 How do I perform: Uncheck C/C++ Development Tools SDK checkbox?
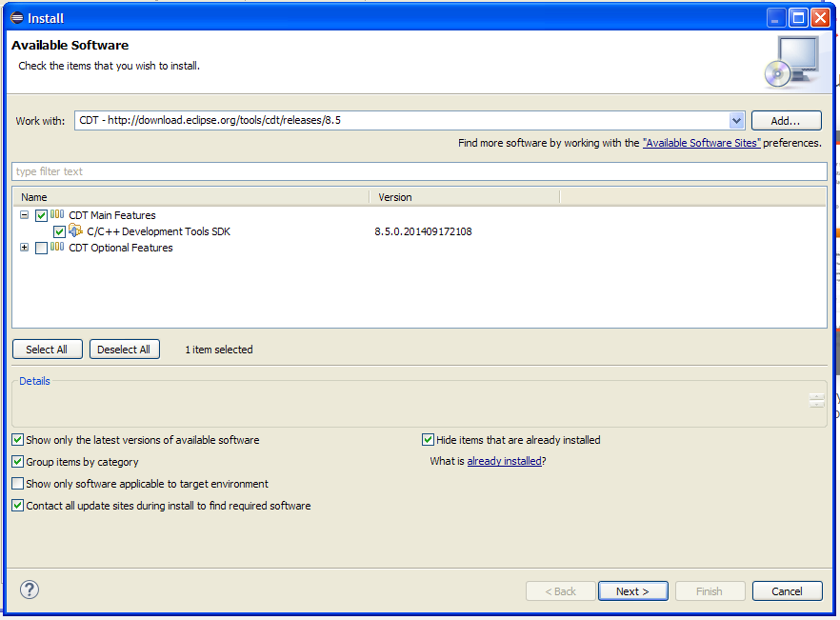(x=59, y=231)
